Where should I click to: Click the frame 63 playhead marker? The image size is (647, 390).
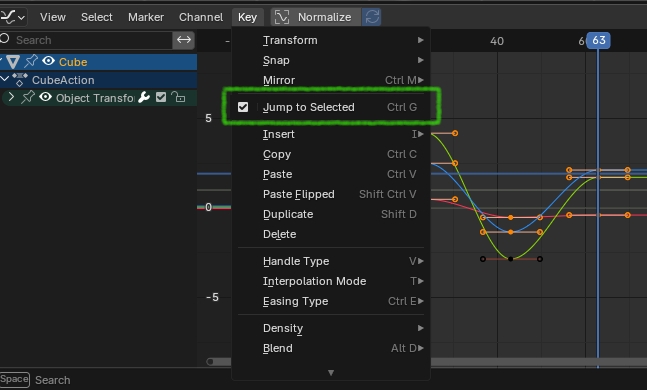coord(598,40)
